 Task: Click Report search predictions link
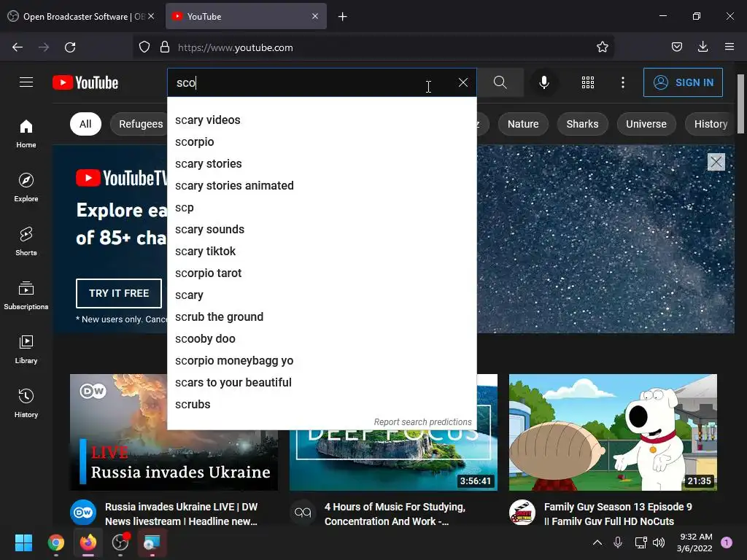(422, 422)
